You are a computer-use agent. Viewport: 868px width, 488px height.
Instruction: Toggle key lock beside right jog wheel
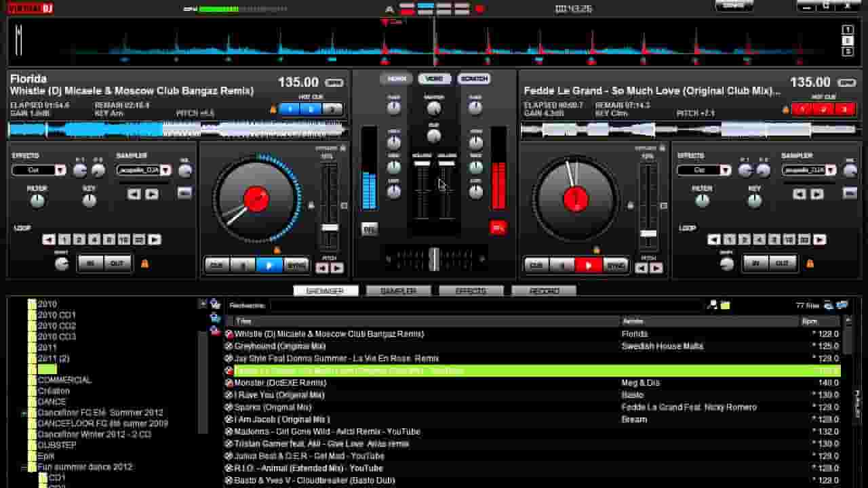tap(631, 205)
